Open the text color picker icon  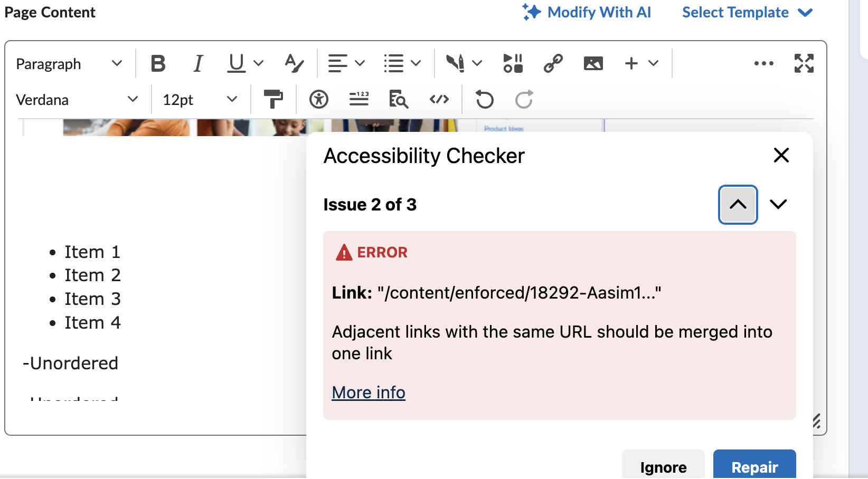pyautogui.click(x=294, y=63)
